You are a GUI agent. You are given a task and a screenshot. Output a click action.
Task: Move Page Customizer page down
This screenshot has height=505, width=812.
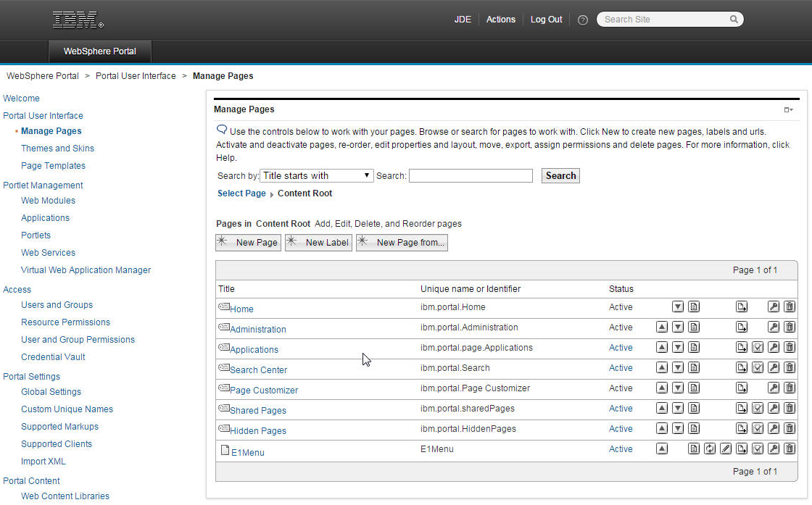click(677, 388)
